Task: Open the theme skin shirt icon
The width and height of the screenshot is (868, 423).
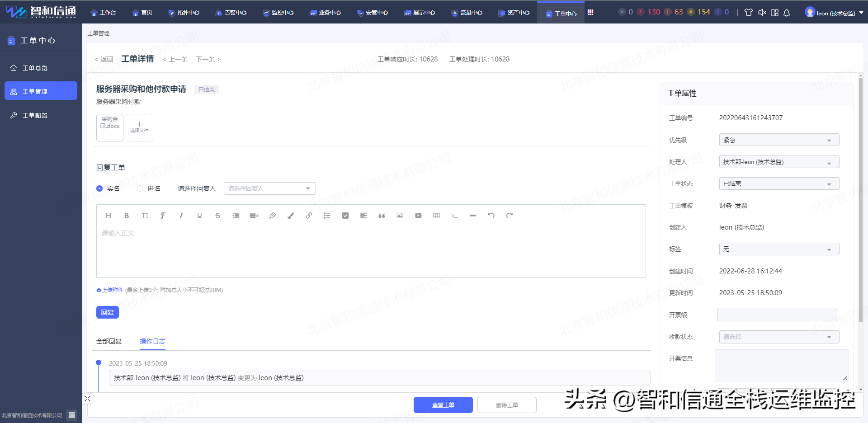Action: point(749,13)
